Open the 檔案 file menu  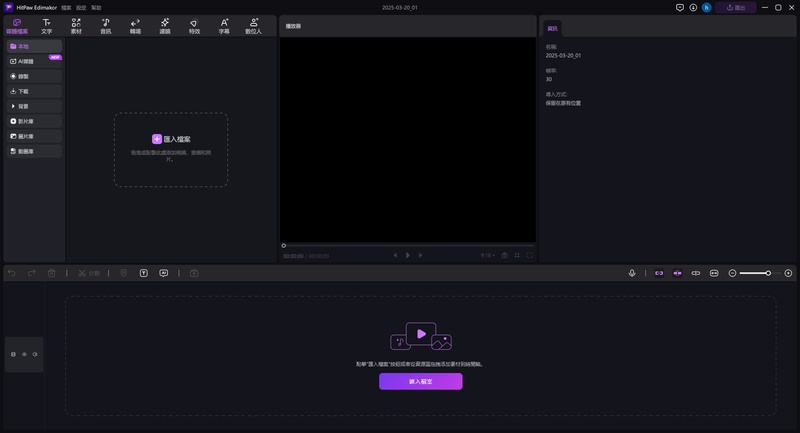66,7
